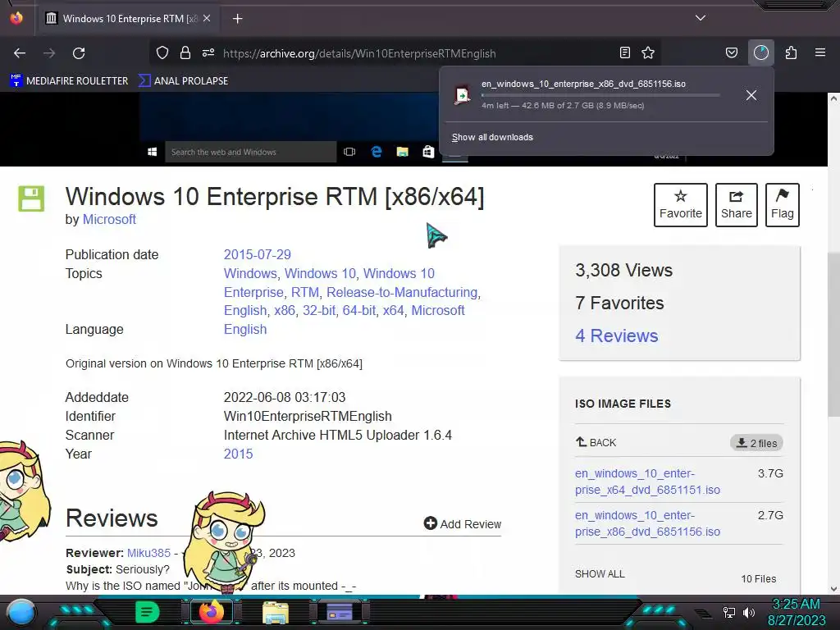Image resolution: width=840 pixels, height=630 pixels.
Task: Click the page vertical scrollbar thumb
Action: tap(833, 335)
